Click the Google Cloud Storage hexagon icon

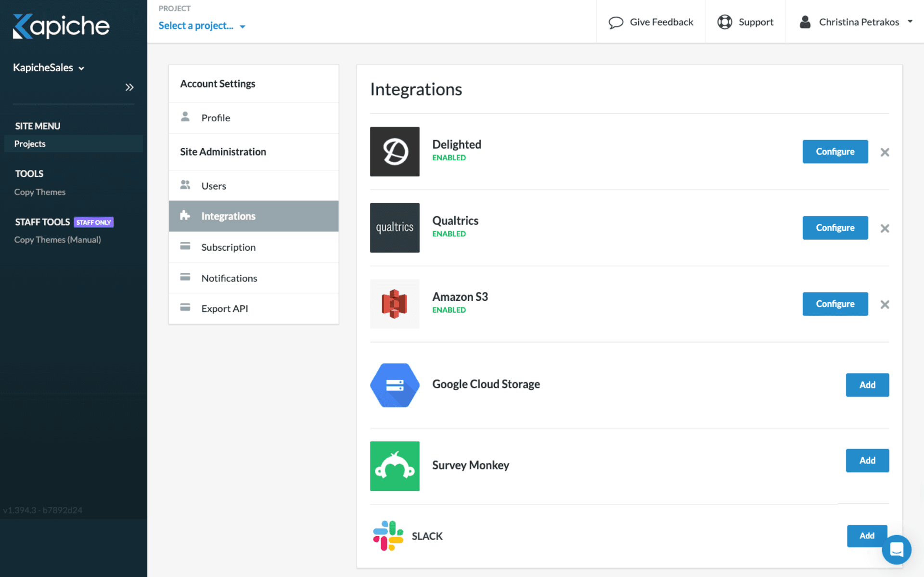tap(394, 385)
